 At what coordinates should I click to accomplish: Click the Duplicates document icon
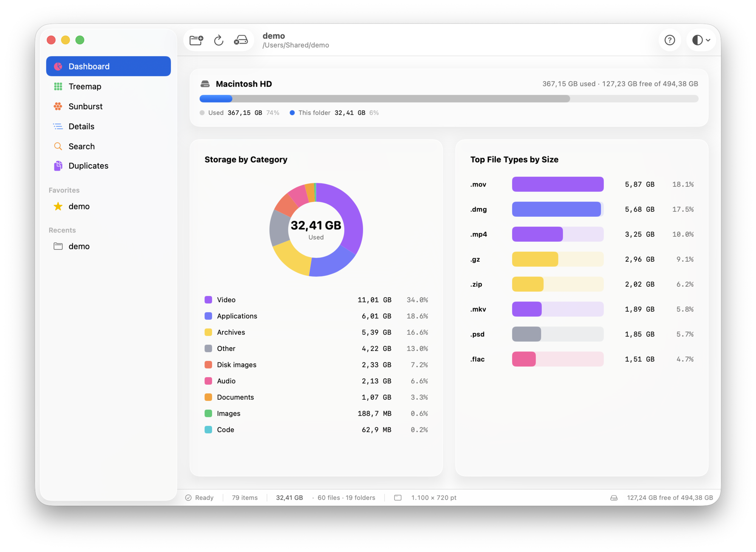tap(58, 166)
